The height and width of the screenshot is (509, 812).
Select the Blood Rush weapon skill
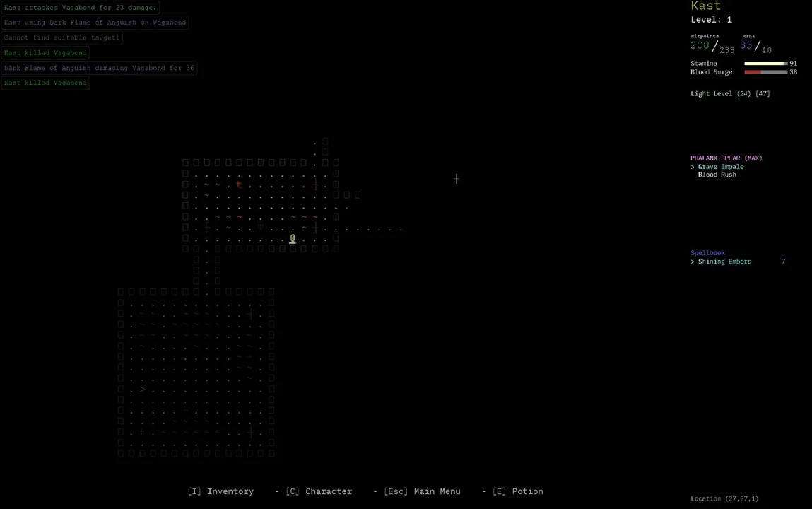717,175
